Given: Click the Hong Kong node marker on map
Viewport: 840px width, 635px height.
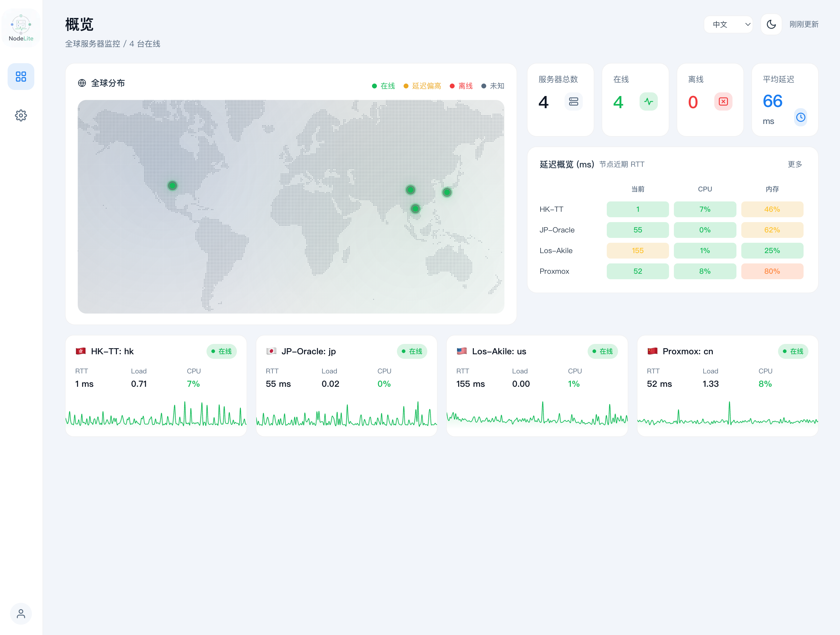Looking at the screenshot, I should point(415,208).
